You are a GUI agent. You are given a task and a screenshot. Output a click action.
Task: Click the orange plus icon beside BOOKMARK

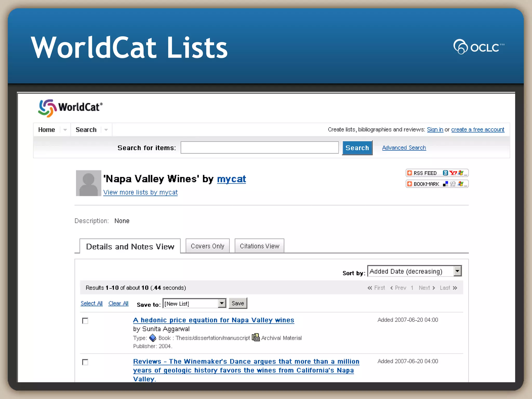click(410, 184)
